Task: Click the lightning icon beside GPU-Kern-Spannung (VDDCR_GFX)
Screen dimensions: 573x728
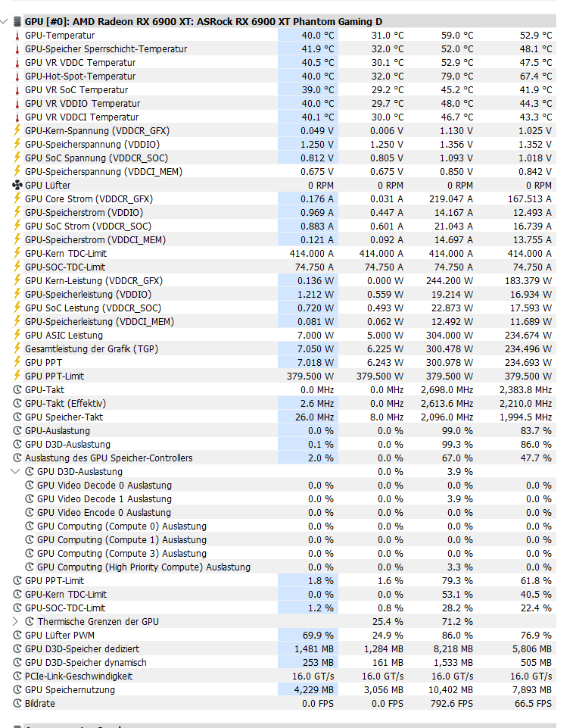Action: point(17,130)
